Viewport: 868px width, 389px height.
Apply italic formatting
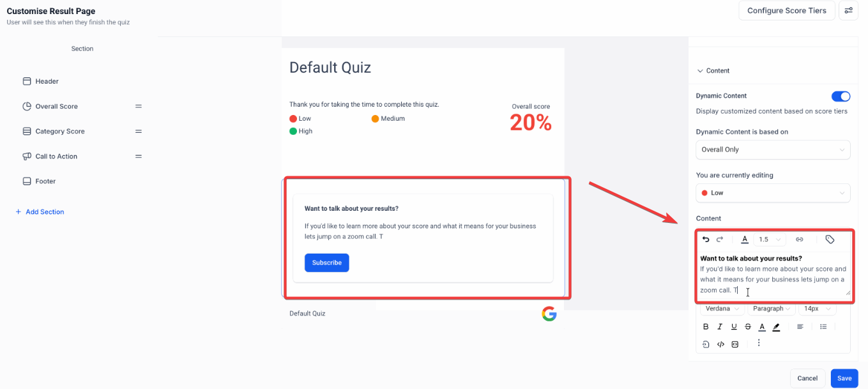pos(720,326)
